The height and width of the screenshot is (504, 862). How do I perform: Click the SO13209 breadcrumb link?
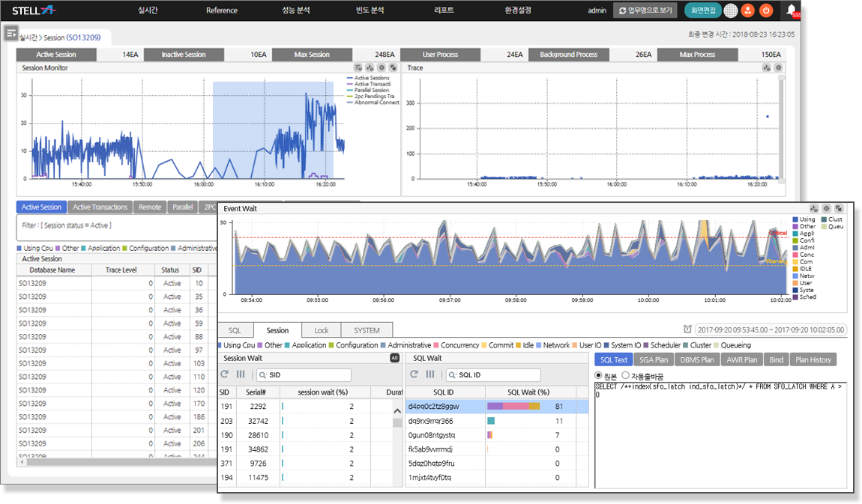click(x=83, y=38)
